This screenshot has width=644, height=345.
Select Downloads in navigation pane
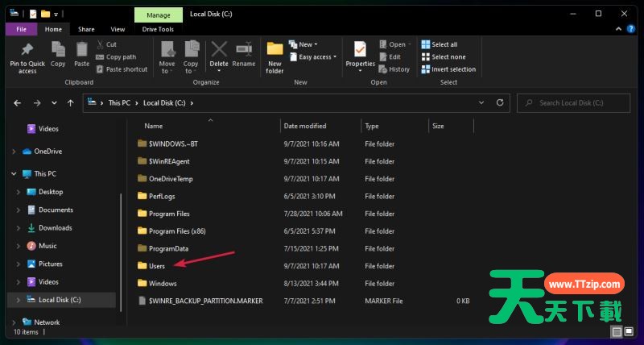55,228
